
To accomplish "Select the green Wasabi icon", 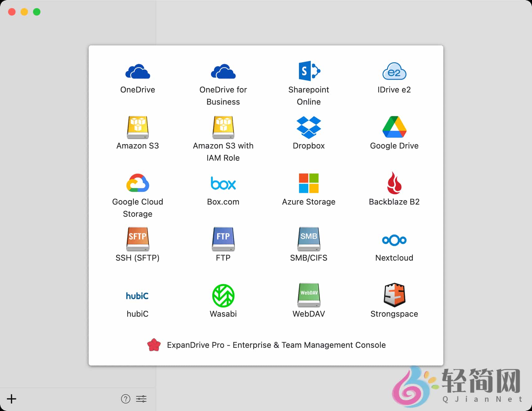I will (223, 295).
